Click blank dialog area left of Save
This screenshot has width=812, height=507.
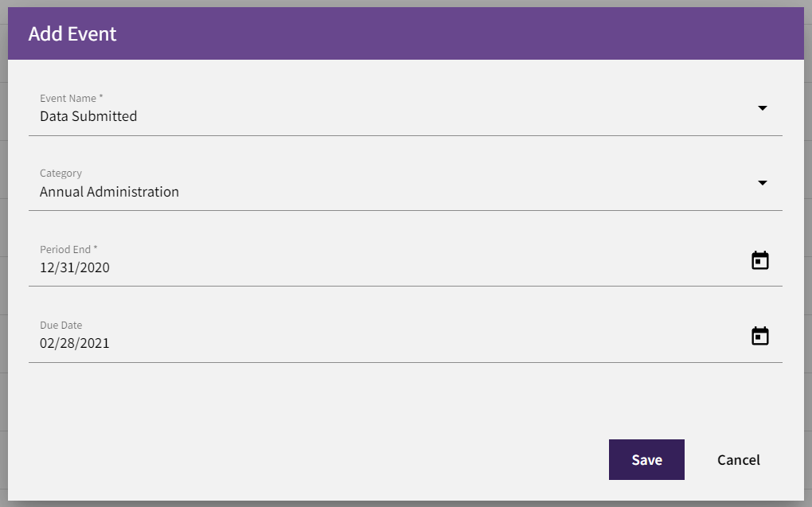310,459
